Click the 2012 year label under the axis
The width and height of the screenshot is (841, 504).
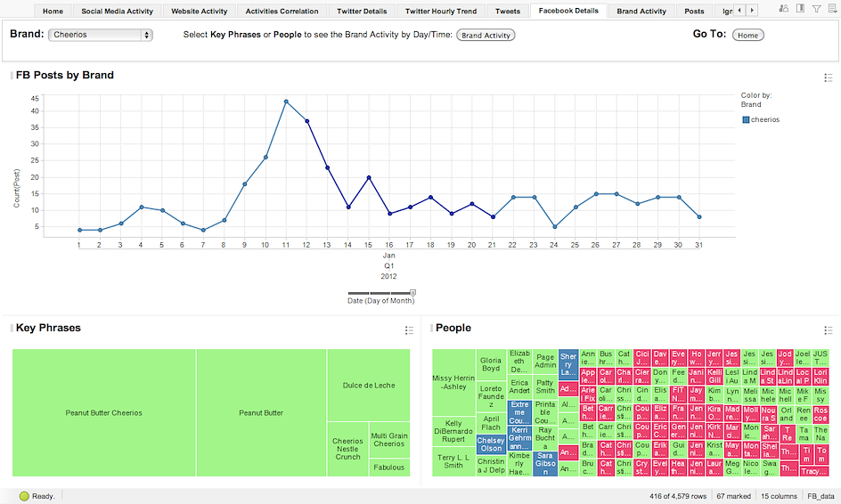pyautogui.click(x=388, y=276)
